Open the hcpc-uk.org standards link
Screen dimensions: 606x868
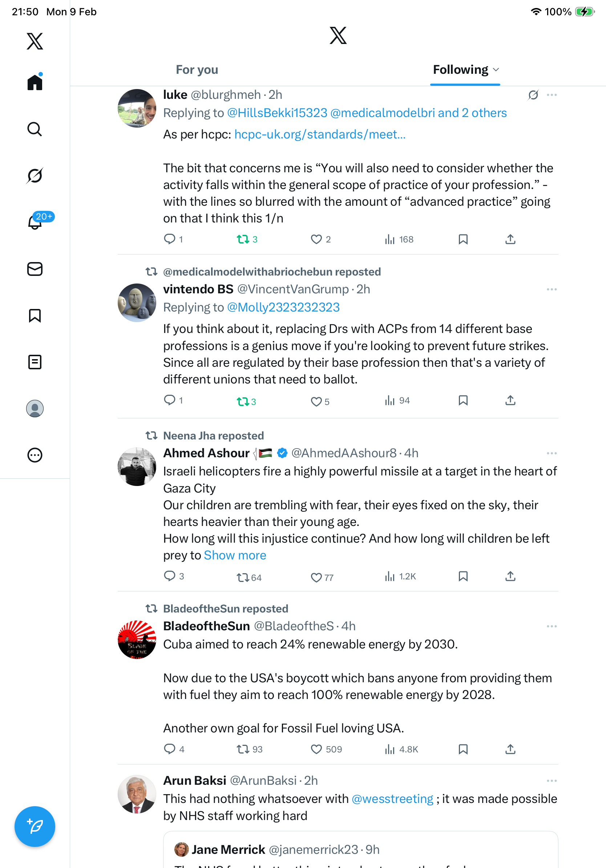click(x=320, y=134)
